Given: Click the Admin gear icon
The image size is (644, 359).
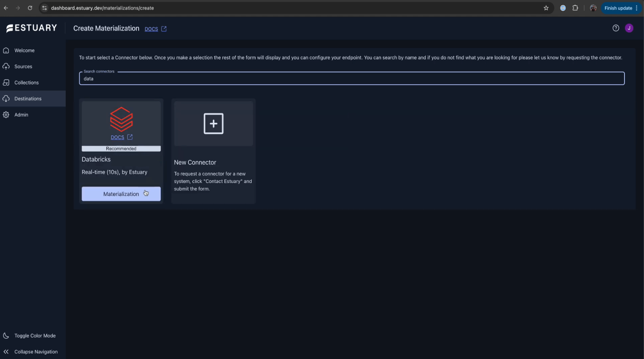Looking at the screenshot, I should point(6,115).
